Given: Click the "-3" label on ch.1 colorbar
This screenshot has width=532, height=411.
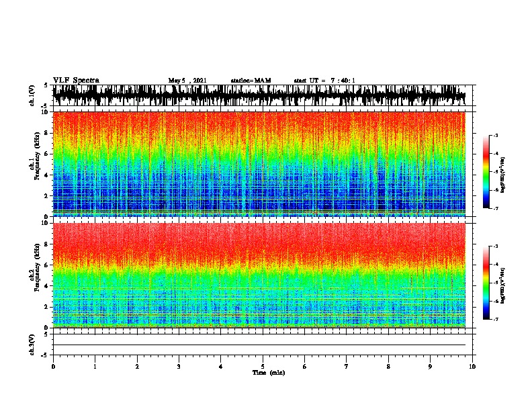Looking at the screenshot, I should pos(496,135).
